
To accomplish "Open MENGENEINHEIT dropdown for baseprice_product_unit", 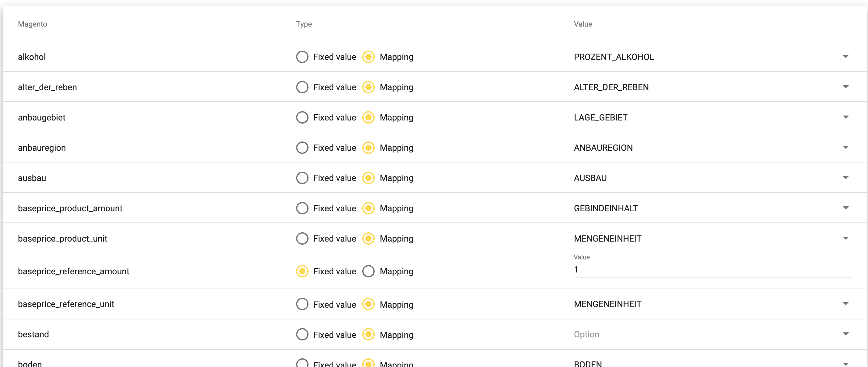I will (712, 239).
